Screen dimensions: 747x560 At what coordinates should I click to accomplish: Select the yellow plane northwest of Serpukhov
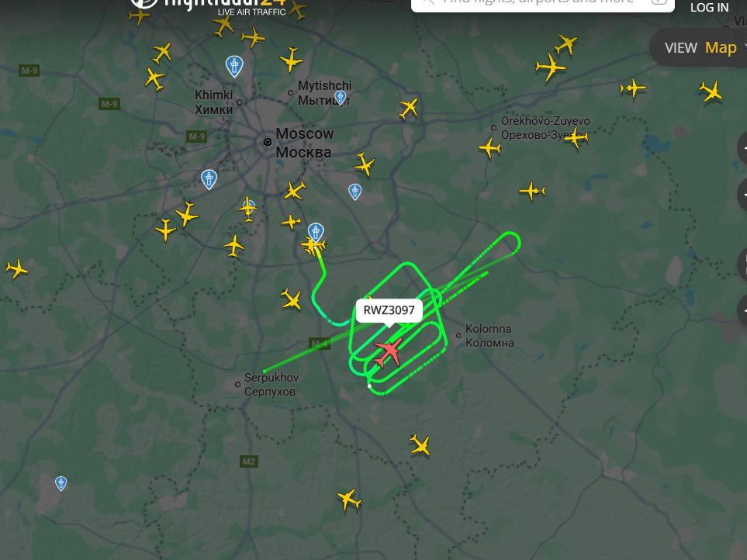[291, 299]
